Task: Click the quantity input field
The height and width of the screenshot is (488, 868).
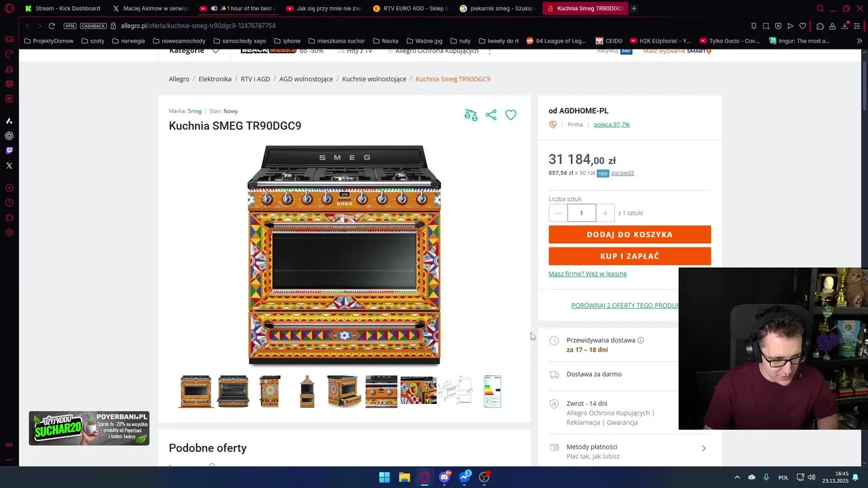Action: [x=581, y=213]
